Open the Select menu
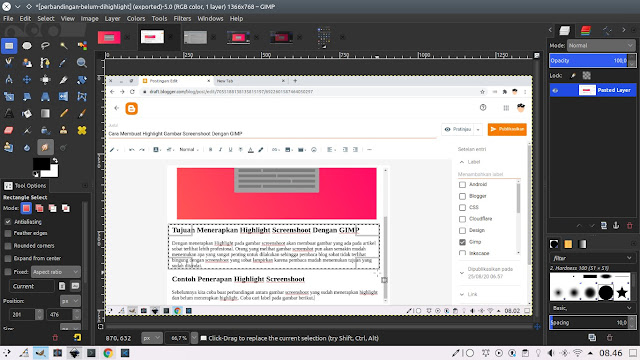Screen dimensions: 640x360 pyautogui.click(x=46, y=18)
